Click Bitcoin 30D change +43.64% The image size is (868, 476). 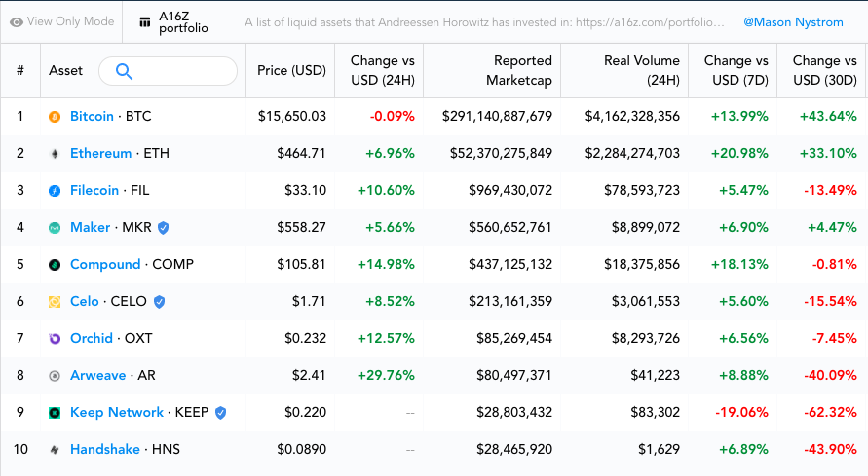point(828,116)
